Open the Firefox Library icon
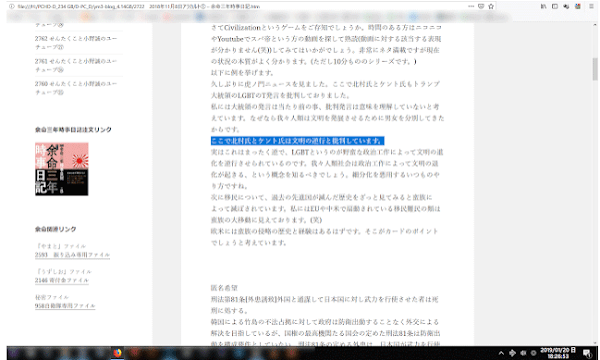 coord(543,7)
